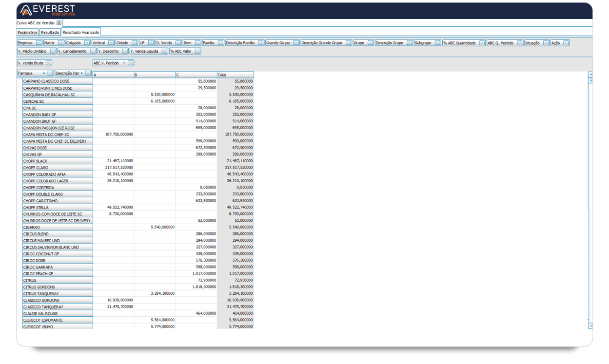Select the CARPANO CLASSICO DOSE row
609x364 pixels.
tap(58, 81)
